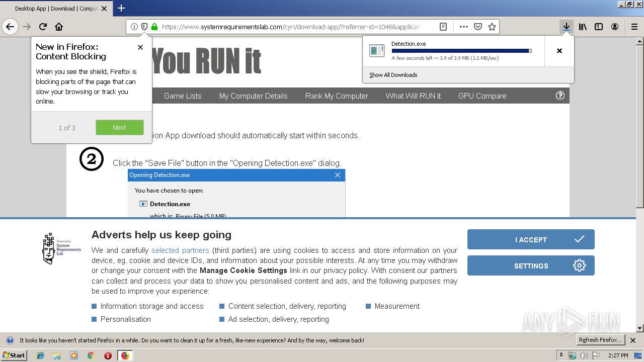644x362 pixels.
Task: Open Rank My Computer menu
Action: 337,96
